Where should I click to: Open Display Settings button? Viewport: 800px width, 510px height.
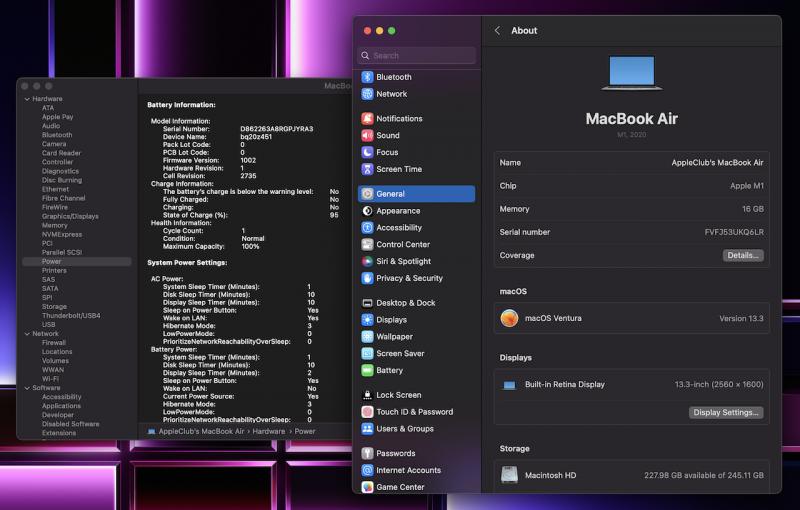click(x=726, y=412)
